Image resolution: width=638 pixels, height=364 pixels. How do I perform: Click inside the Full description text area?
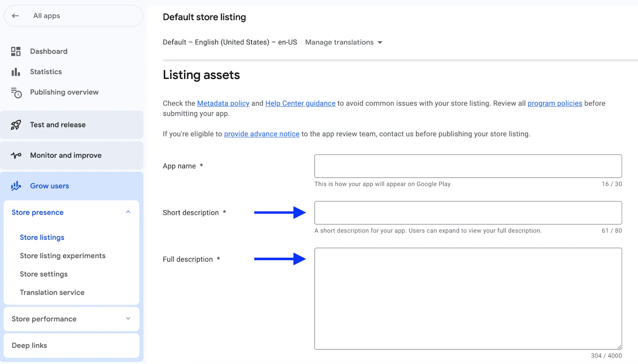click(468, 299)
